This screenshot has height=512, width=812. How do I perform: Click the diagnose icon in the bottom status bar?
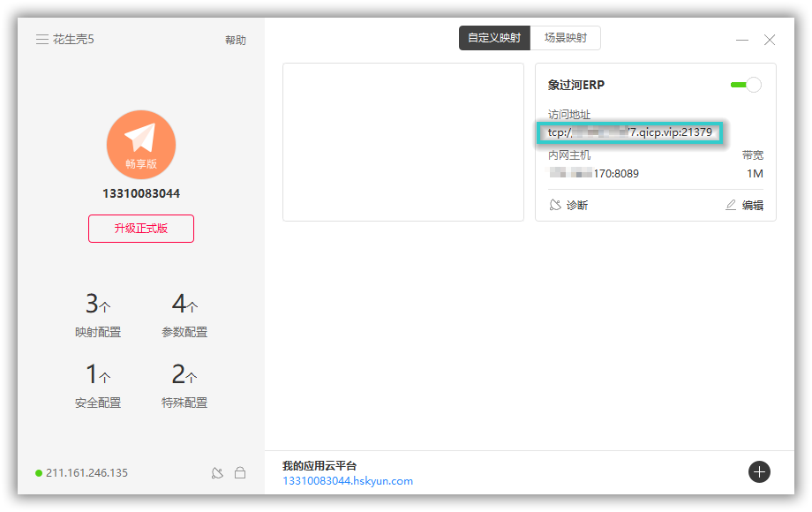point(217,472)
